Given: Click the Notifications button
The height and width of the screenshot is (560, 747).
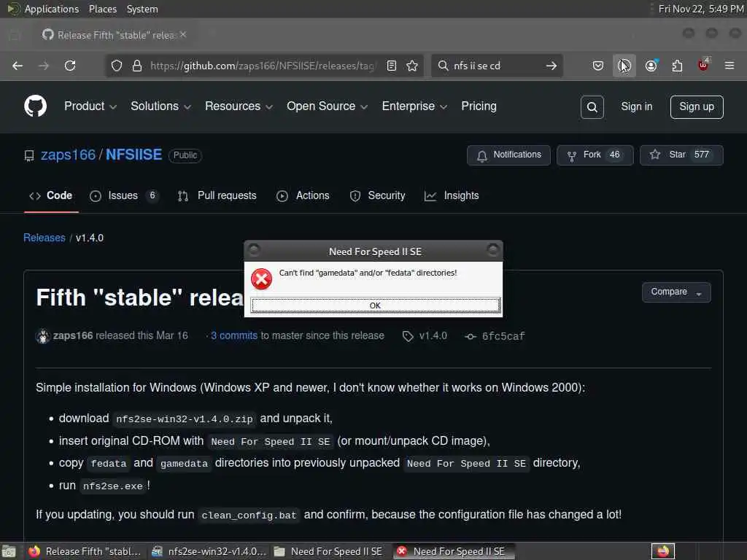Looking at the screenshot, I should pyautogui.click(x=508, y=155).
